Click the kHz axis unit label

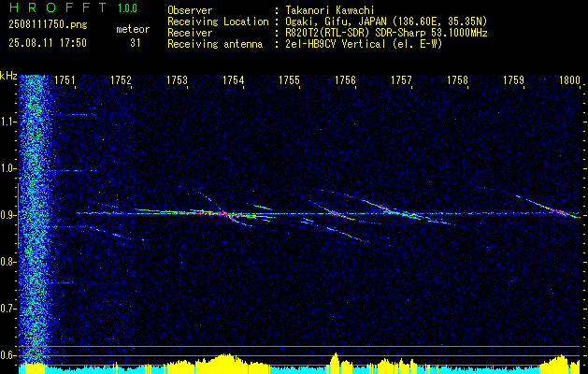coord(8,76)
